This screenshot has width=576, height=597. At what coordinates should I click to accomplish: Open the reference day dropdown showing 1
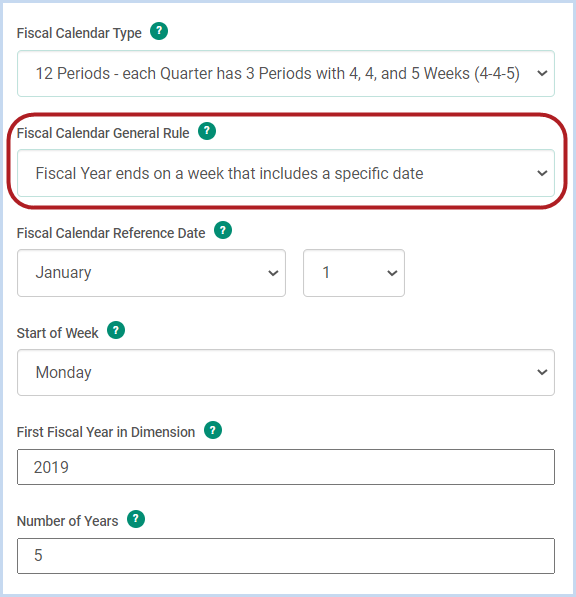coord(354,273)
